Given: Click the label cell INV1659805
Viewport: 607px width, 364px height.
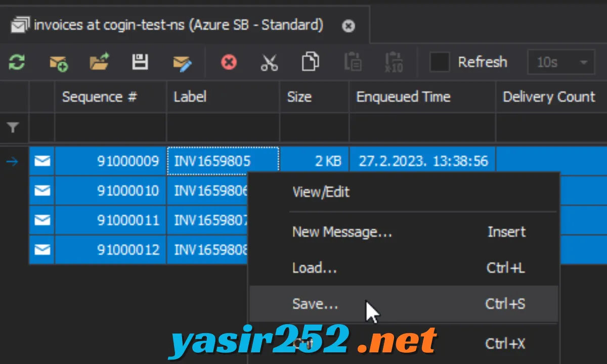Looking at the screenshot, I should tap(223, 161).
